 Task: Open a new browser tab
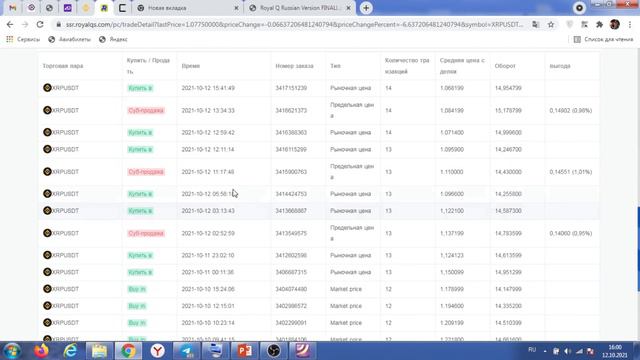tap(366, 8)
